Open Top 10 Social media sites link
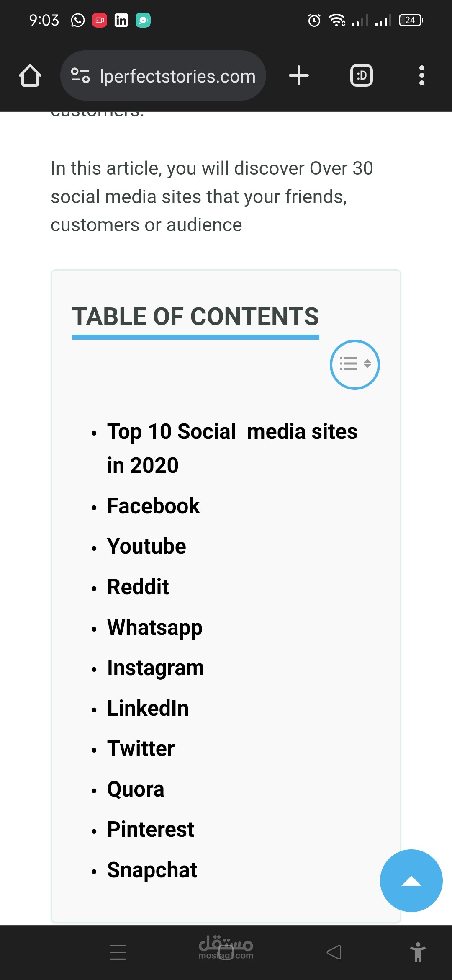452x980 pixels. pyautogui.click(x=232, y=448)
